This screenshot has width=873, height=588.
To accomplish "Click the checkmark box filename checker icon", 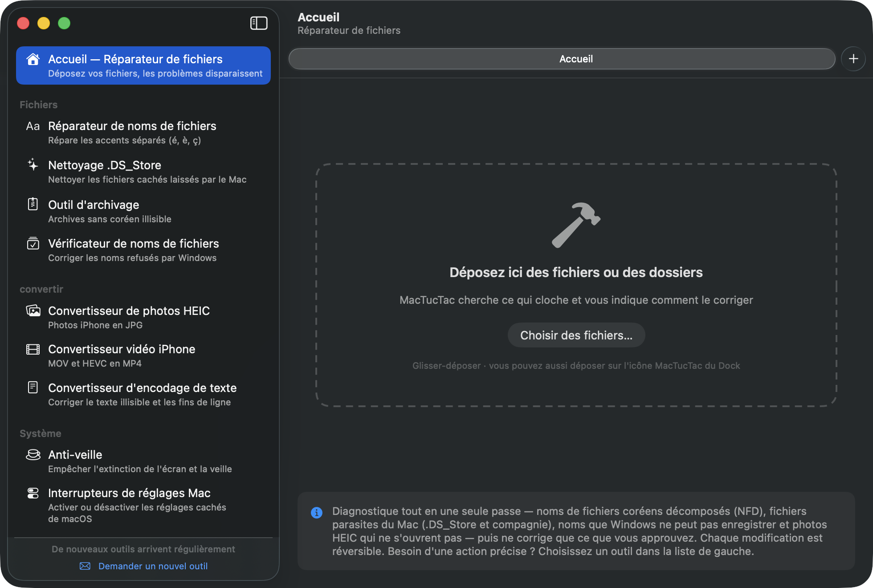I will click(x=33, y=243).
